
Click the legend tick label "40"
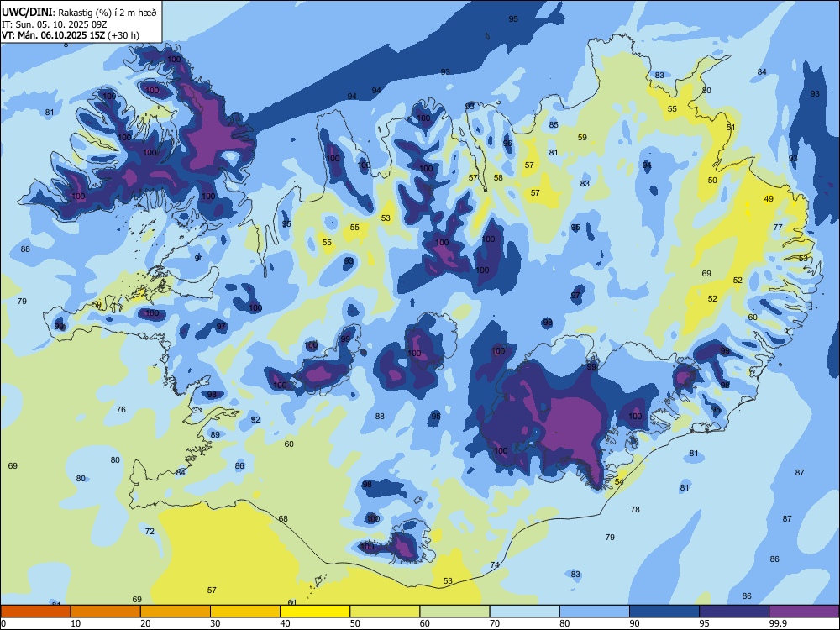click(x=285, y=623)
